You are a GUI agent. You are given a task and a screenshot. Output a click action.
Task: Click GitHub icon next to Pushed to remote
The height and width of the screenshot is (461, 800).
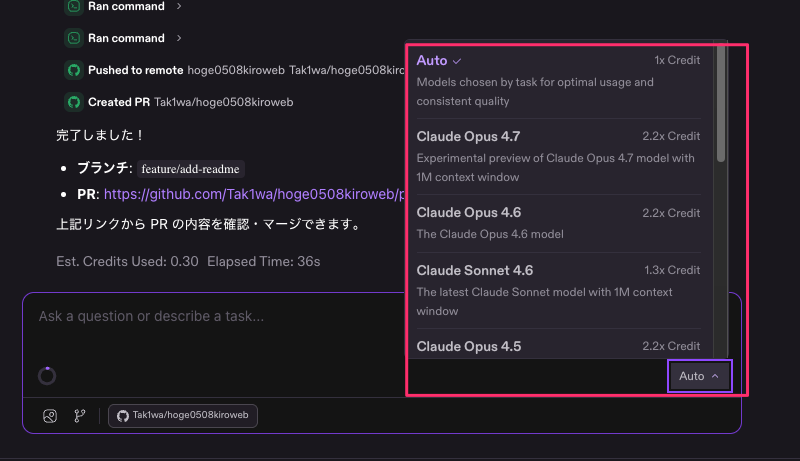coord(74,70)
